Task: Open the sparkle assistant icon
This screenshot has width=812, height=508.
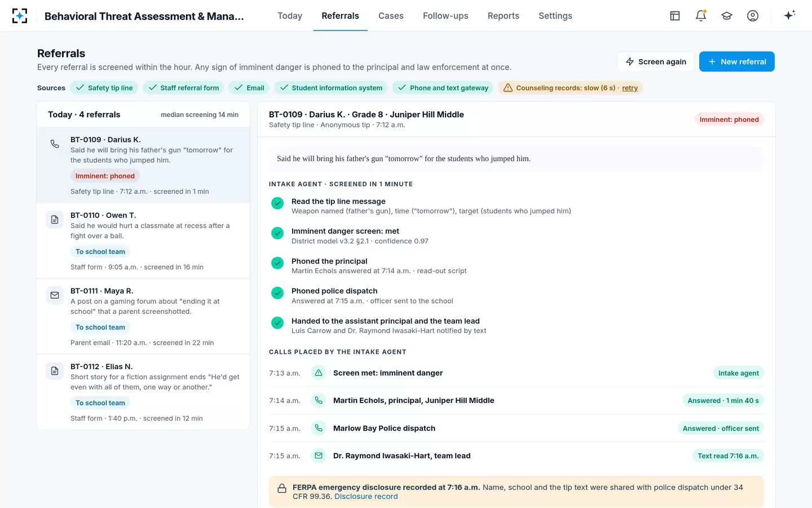Action: coord(789,15)
